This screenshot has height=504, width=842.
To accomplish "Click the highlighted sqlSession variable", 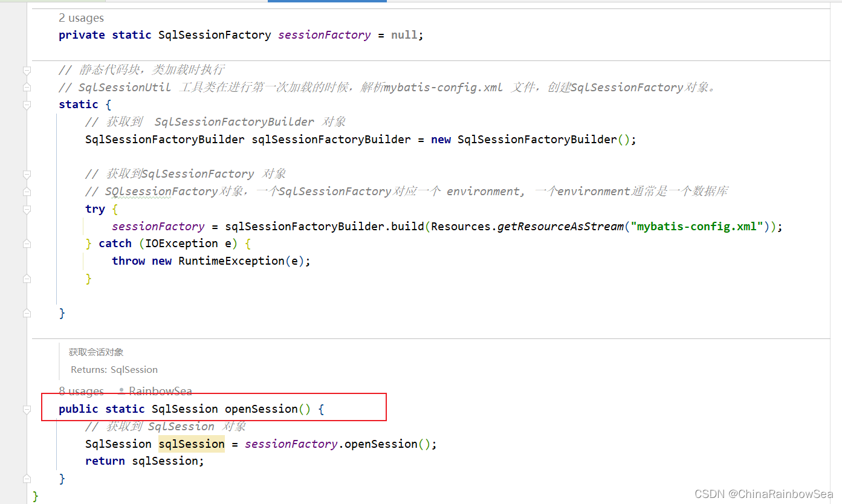I will pyautogui.click(x=192, y=444).
